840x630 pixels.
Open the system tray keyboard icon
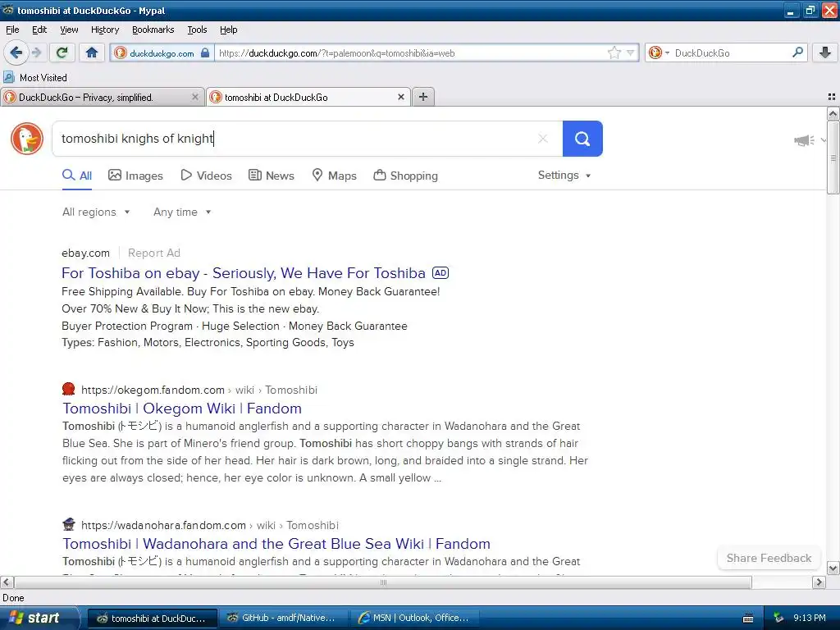click(x=748, y=619)
